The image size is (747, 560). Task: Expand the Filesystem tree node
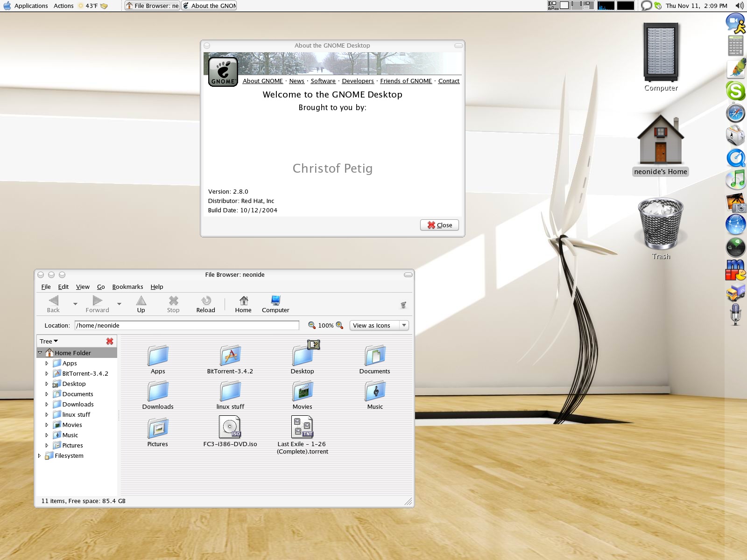click(x=39, y=455)
